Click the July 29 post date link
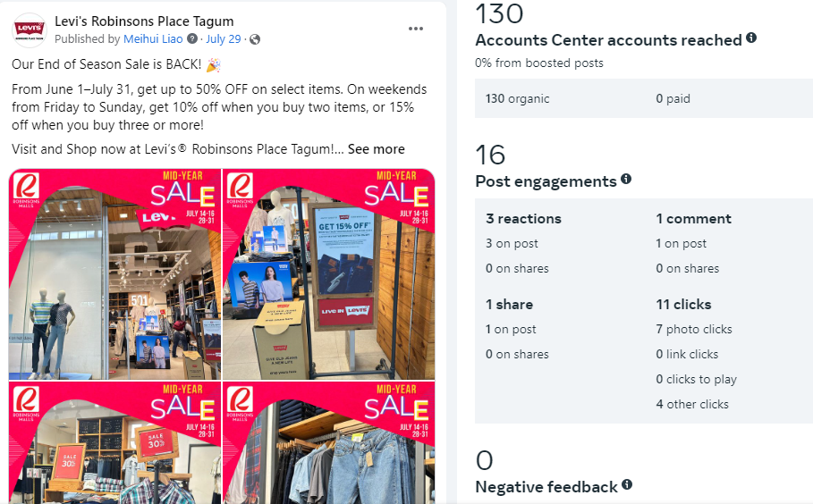 (224, 38)
